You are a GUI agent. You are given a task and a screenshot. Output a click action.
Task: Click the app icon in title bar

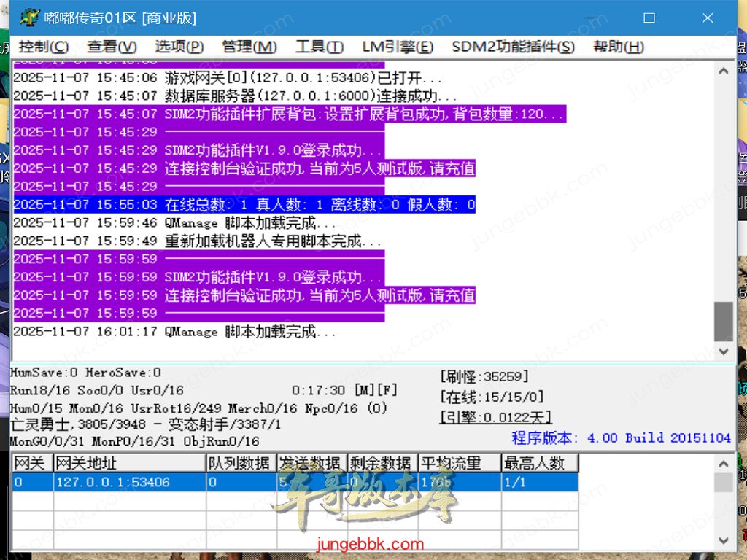click(29, 17)
